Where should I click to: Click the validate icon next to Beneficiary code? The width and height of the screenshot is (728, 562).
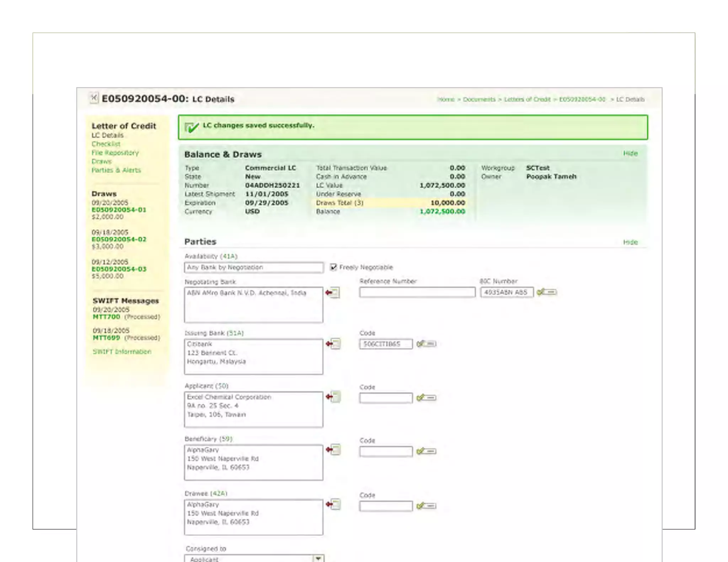(x=426, y=451)
